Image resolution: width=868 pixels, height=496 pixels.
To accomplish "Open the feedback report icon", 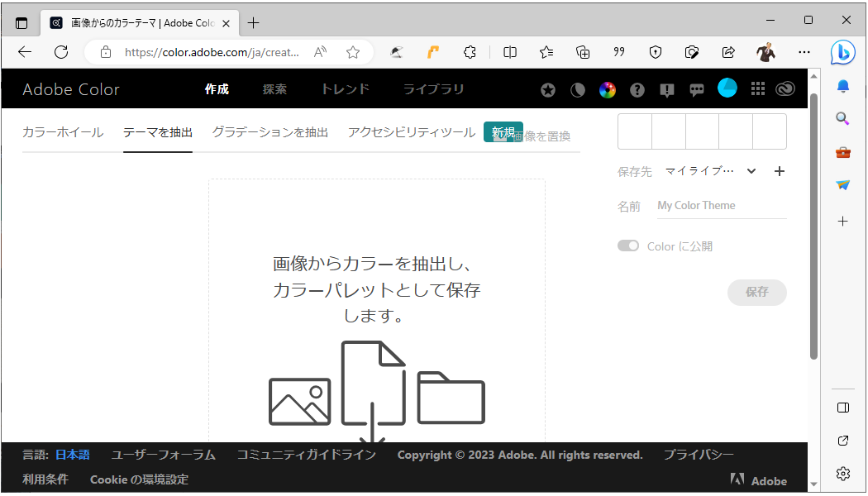I will pyautogui.click(x=666, y=88).
